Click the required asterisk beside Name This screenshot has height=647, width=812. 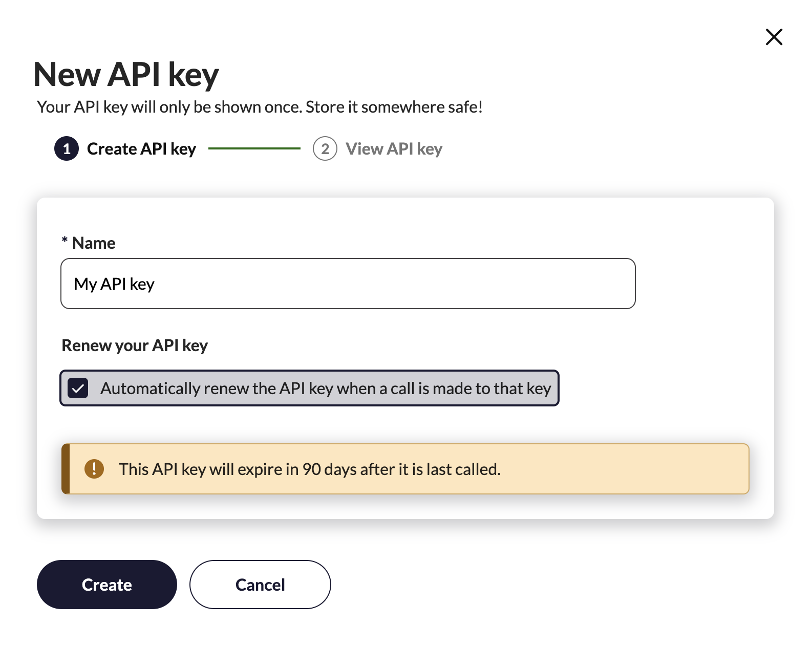(x=65, y=241)
